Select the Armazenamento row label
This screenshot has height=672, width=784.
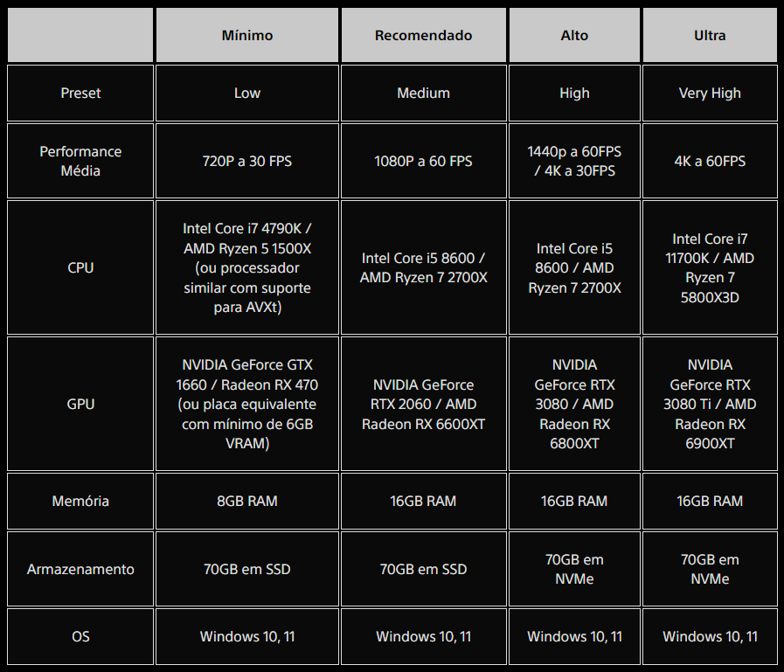(x=80, y=569)
